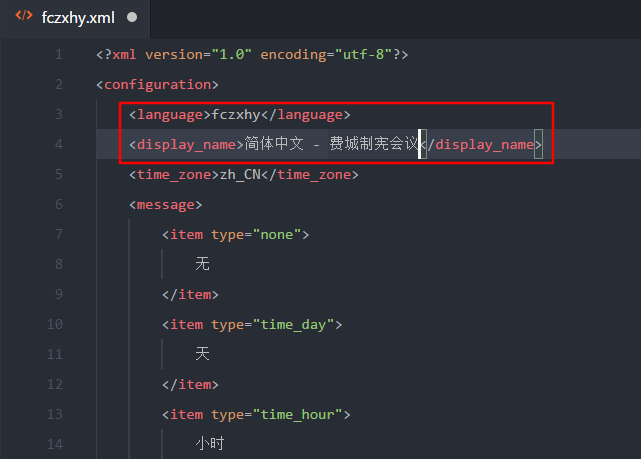Click line number 10 in the gutter
The image size is (641, 459).
click(x=55, y=324)
